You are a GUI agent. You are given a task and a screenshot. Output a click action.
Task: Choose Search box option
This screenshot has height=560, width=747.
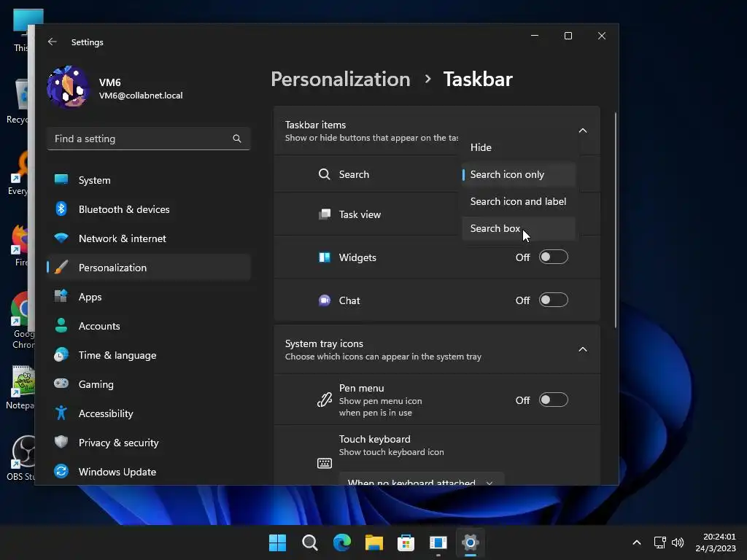[519, 228]
